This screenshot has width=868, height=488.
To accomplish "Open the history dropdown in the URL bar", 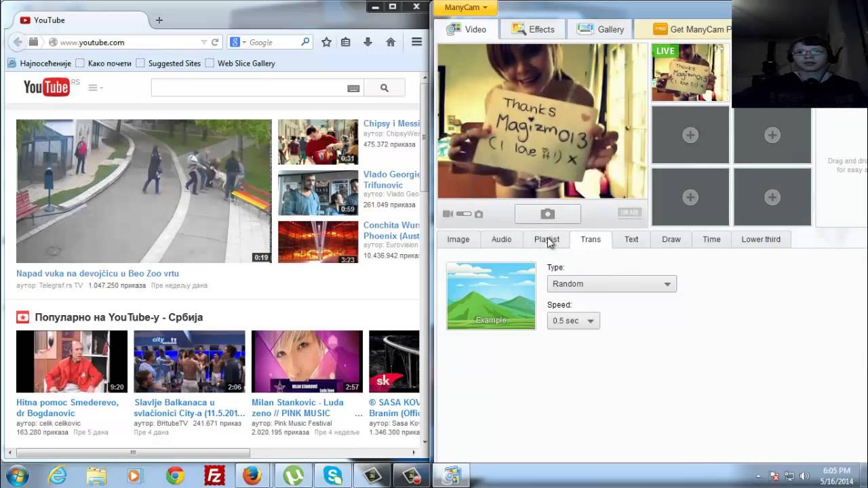I will [x=203, y=42].
